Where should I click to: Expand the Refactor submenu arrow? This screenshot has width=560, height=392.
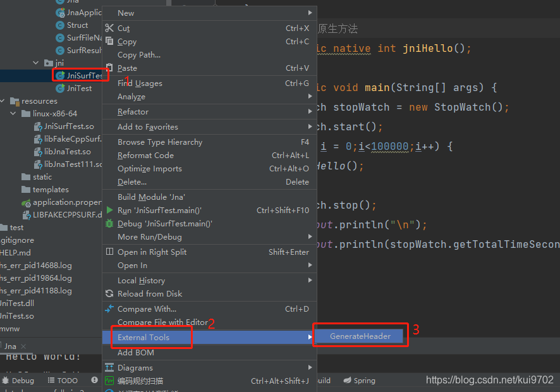coord(310,111)
